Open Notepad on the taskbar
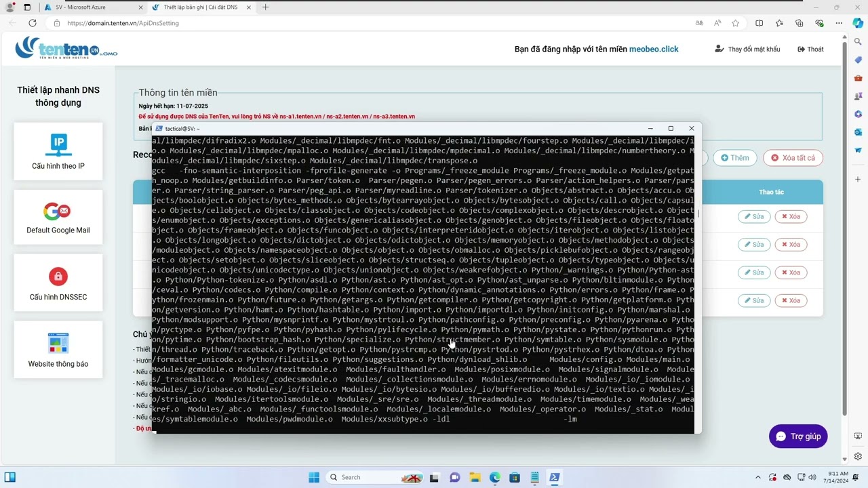868x488 pixels. click(x=534, y=477)
